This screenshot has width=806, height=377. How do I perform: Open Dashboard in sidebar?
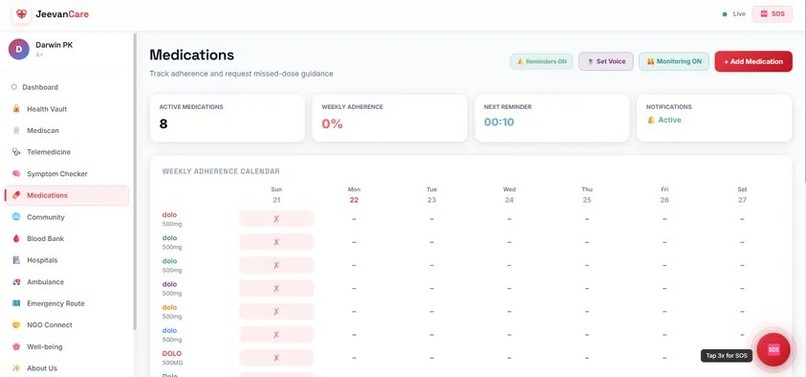pyautogui.click(x=67, y=87)
